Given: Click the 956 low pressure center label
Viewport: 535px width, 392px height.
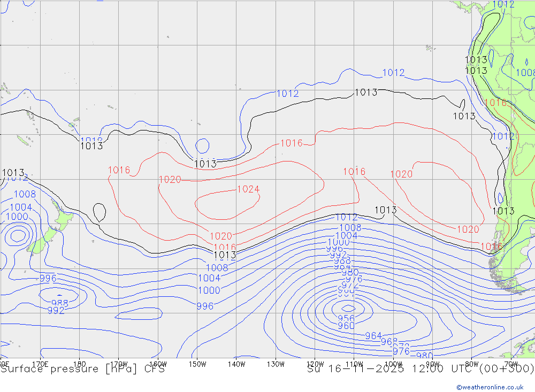Looking at the screenshot, I should point(346,318).
